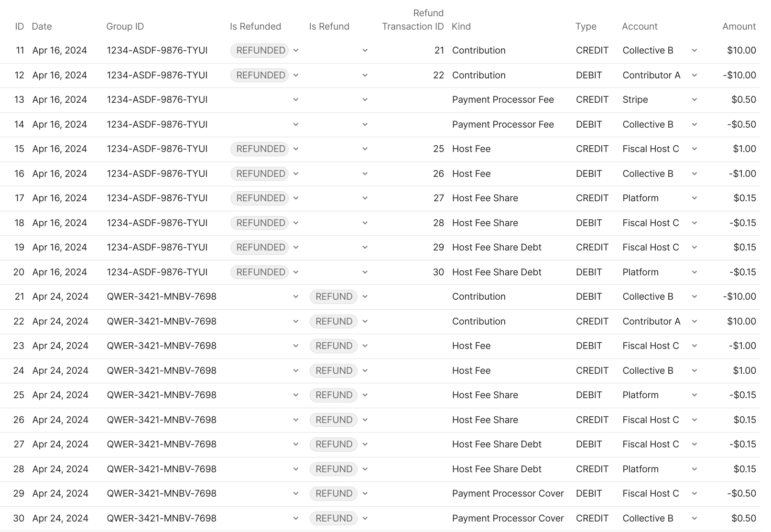This screenshot has height=532, width=771.
Task: Click the REFUNDED badge in row 12
Action: tap(260, 76)
